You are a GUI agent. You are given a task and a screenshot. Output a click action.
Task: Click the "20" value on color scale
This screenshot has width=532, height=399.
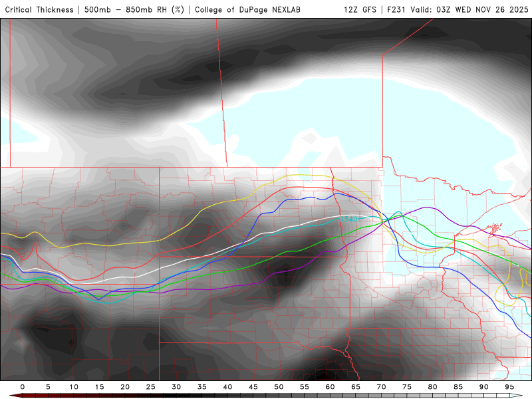point(125,387)
